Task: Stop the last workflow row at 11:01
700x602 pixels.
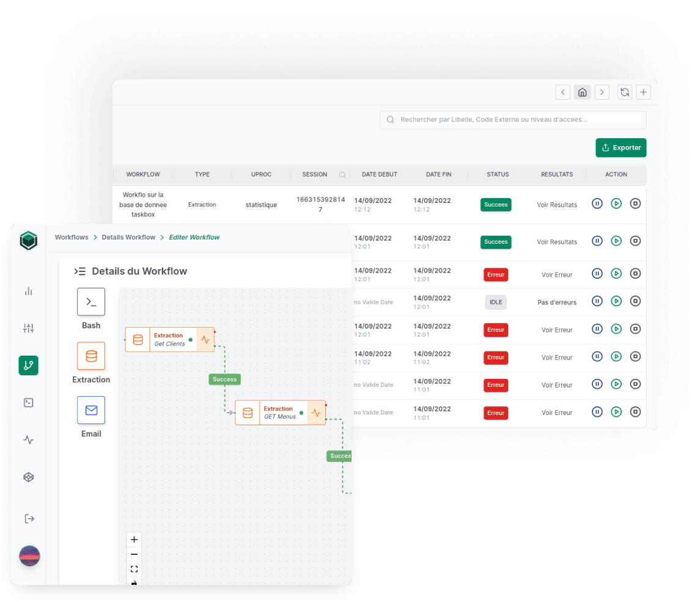Action: pyautogui.click(x=635, y=411)
